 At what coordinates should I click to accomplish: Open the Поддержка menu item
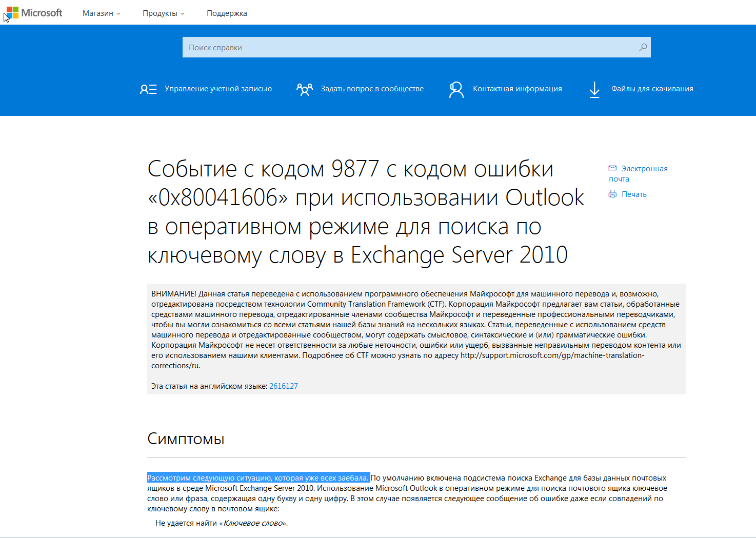pyautogui.click(x=227, y=13)
